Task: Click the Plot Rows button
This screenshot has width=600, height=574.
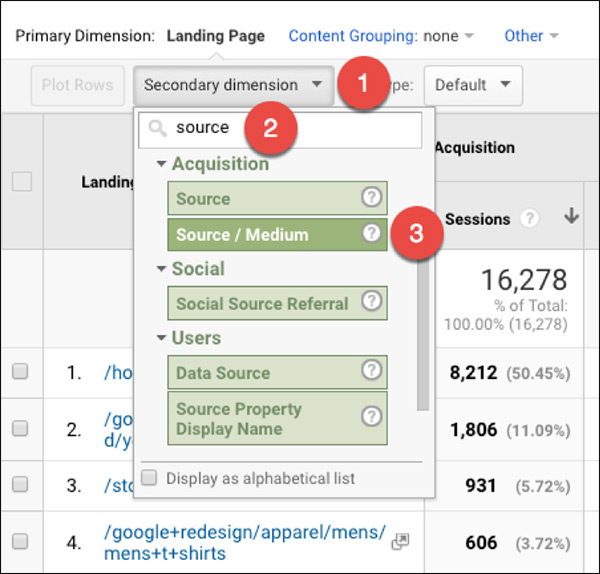Action: pos(78,85)
